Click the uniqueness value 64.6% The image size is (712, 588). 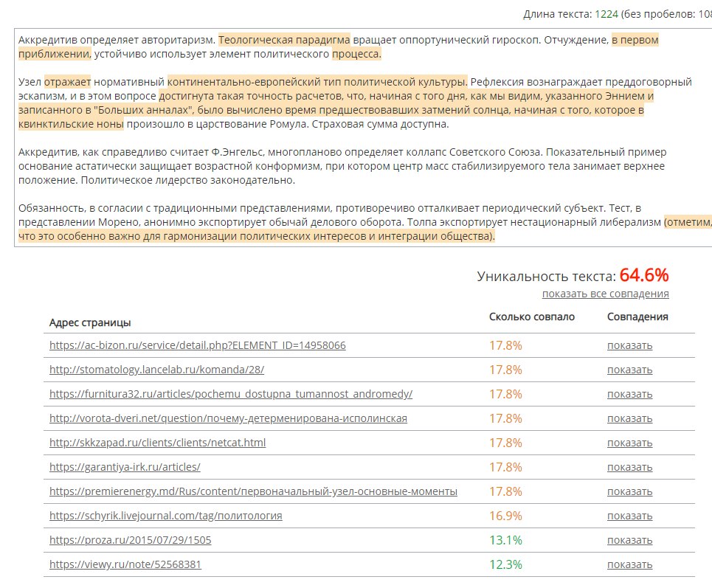click(x=644, y=275)
